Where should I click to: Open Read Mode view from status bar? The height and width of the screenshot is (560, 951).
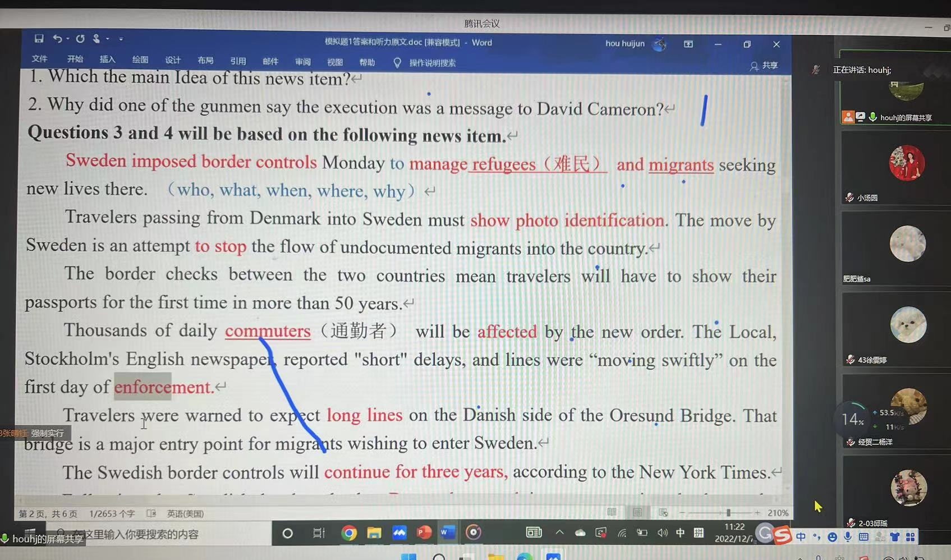click(x=612, y=512)
